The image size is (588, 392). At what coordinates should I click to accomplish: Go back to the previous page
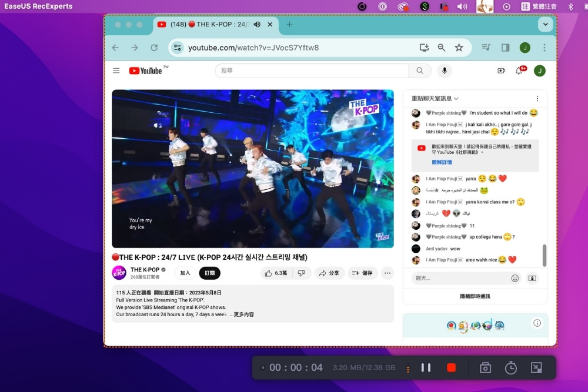[x=115, y=48]
